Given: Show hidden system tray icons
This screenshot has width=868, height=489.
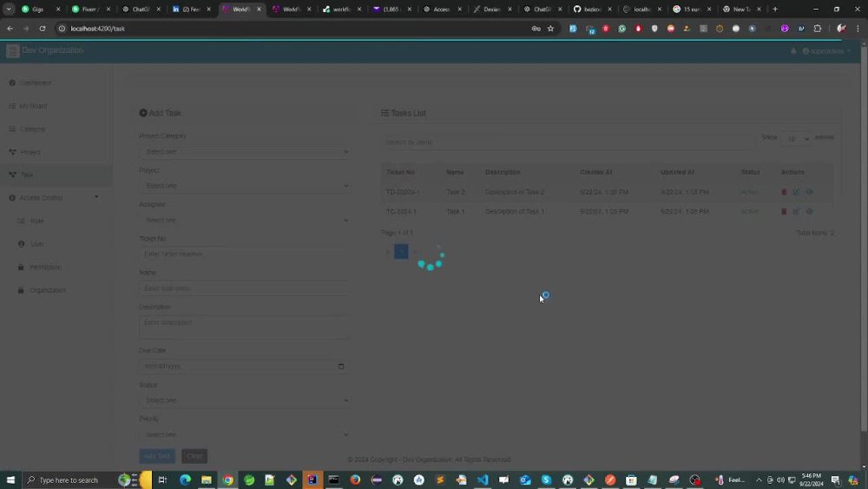Looking at the screenshot, I should 759,479.
